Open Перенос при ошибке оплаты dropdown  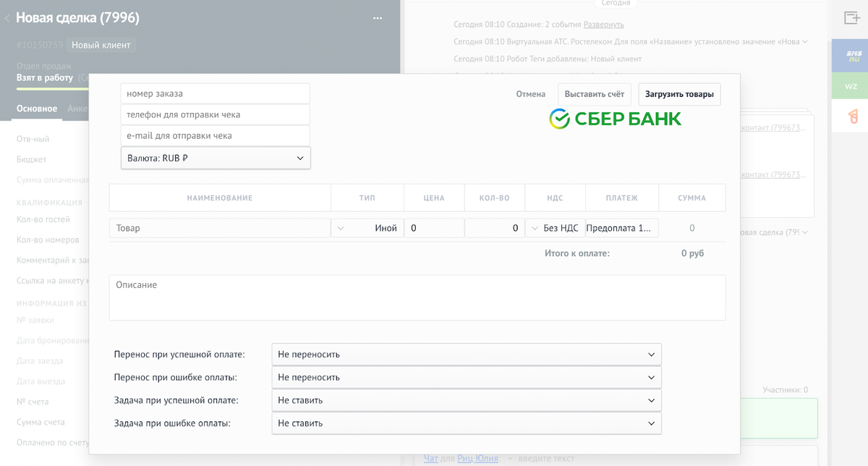pyautogui.click(x=467, y=377)
